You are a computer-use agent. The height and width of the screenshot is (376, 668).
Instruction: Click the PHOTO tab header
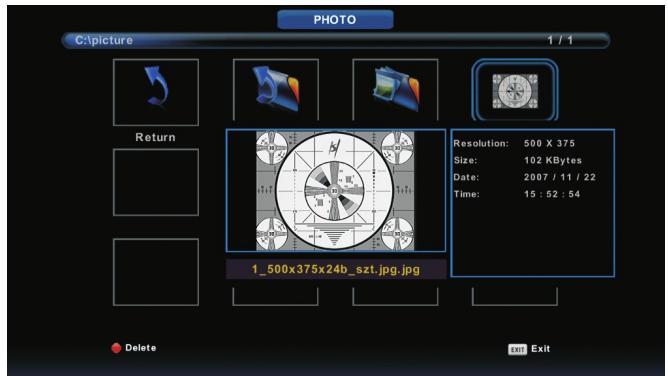(x=335, y=20)
